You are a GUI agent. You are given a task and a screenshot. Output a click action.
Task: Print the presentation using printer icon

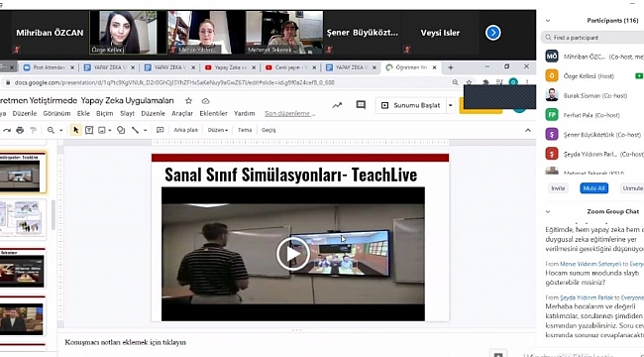(x=20, y=130)
